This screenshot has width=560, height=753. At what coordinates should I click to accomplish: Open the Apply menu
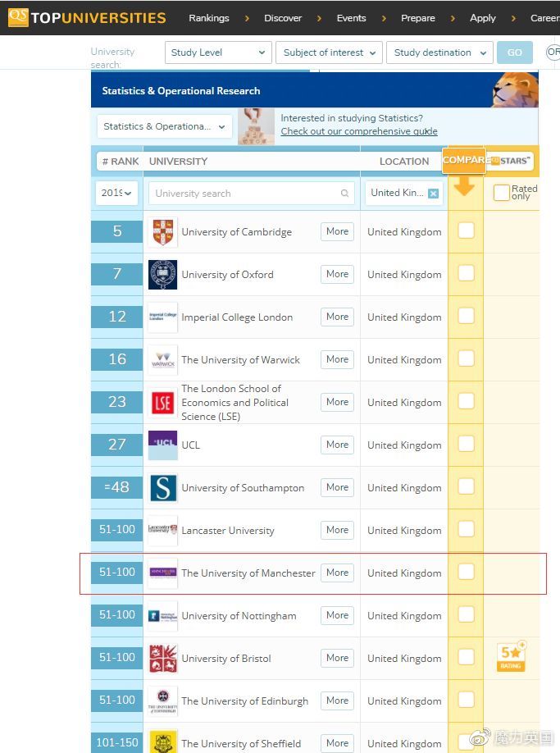(x=483, y=18)
